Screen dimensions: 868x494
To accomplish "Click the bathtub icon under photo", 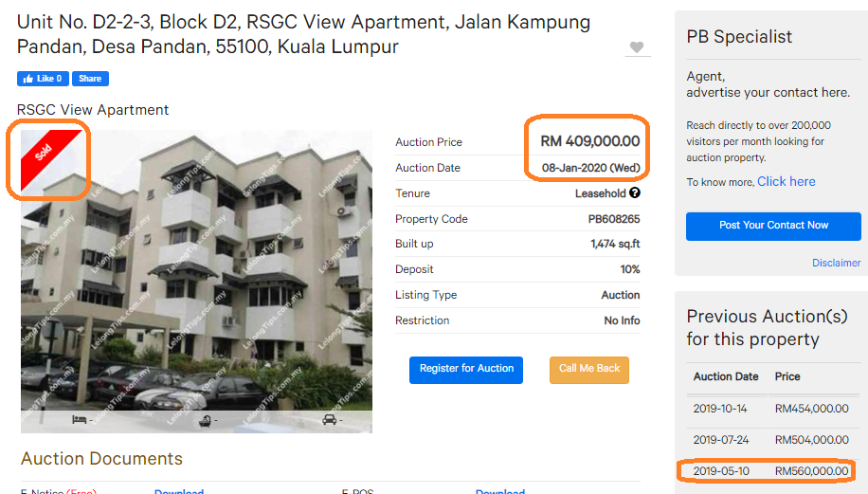I will [205, 421].
